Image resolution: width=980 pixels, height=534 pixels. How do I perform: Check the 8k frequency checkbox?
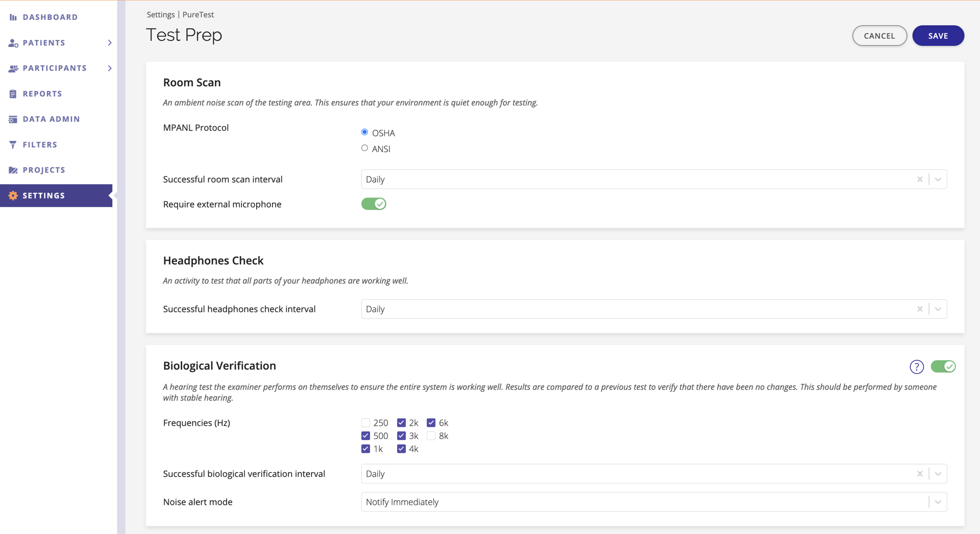(x=431, y=436)
